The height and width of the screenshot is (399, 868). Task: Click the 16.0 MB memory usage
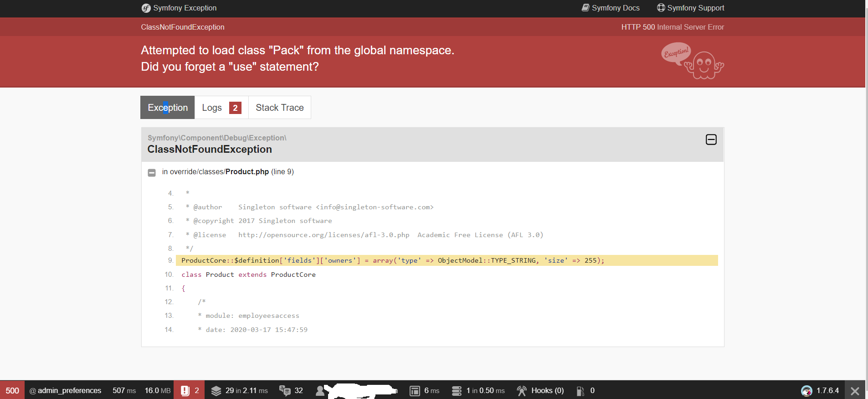[x=158, y=390]
